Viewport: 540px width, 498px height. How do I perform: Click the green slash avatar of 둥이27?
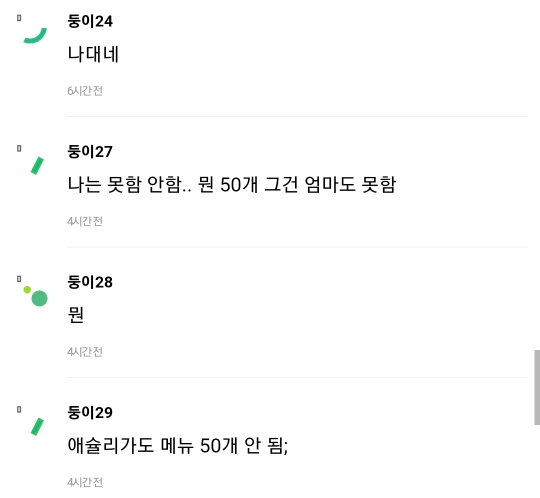[x=37, y=166]
